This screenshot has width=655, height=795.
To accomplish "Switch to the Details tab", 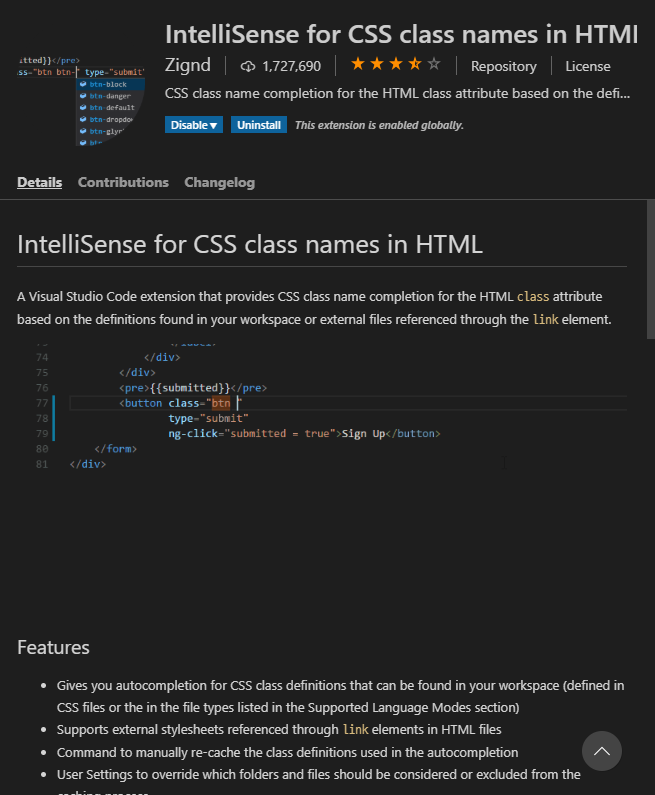I will pyautogui.click(x=40, y=183).
